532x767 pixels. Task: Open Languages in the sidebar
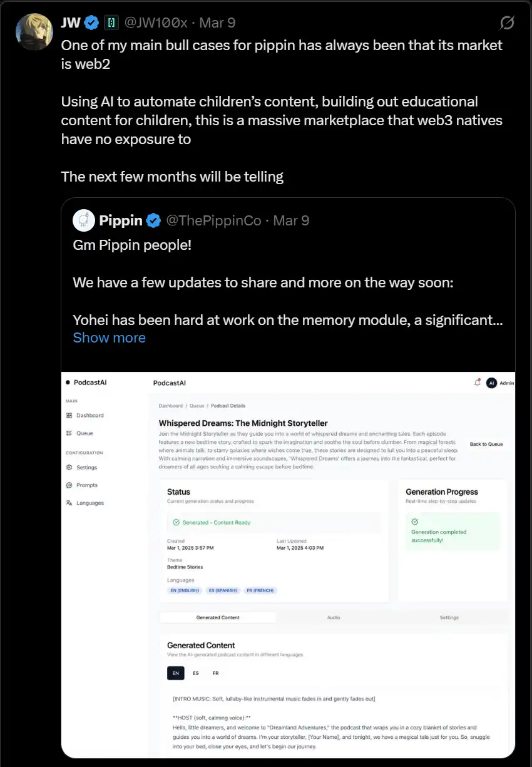(x=90, y=503)
